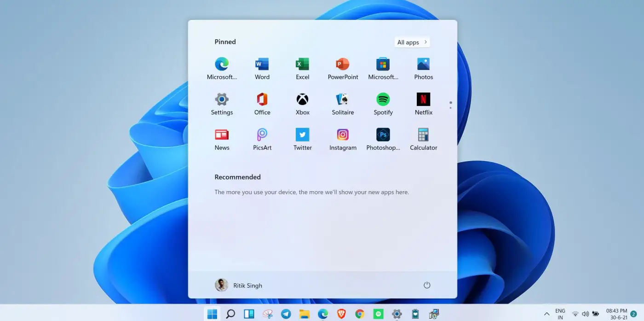Open the Snipping Tool taskbar icon
This screenshot has height=321, width=644.
tap(267, 314)
